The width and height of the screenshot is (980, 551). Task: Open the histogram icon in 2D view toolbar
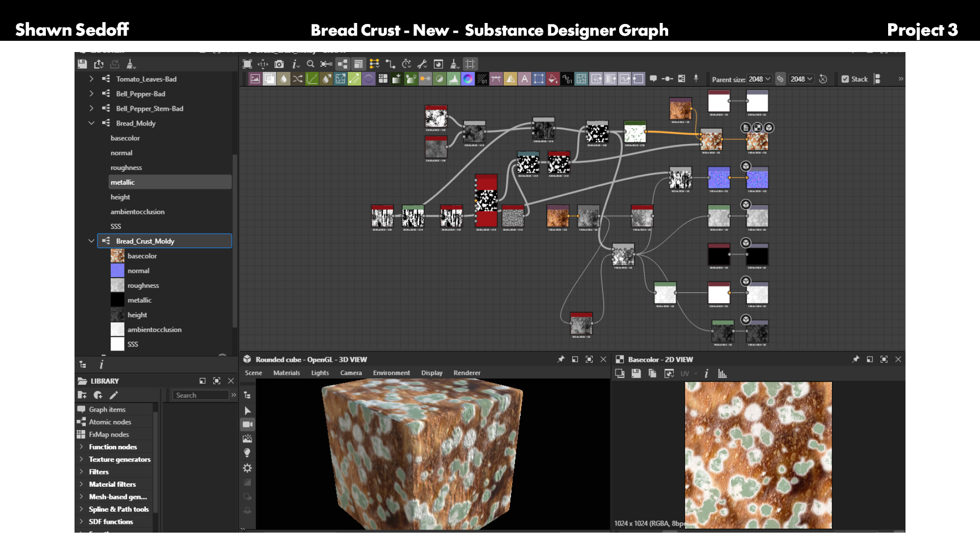pos(722,373)
